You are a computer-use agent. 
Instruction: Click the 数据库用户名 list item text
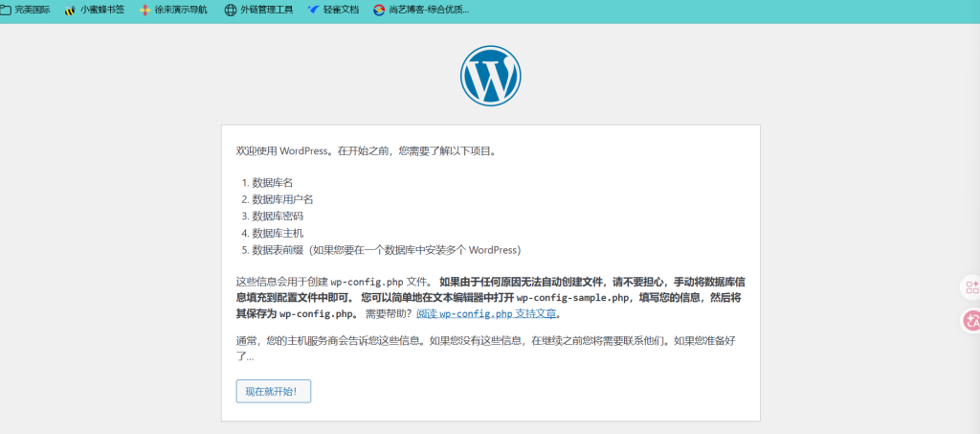pos(282,199)
